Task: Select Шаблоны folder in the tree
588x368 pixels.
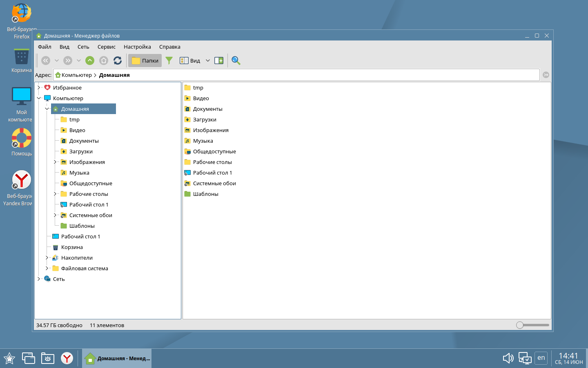Action: click(78, 226)
